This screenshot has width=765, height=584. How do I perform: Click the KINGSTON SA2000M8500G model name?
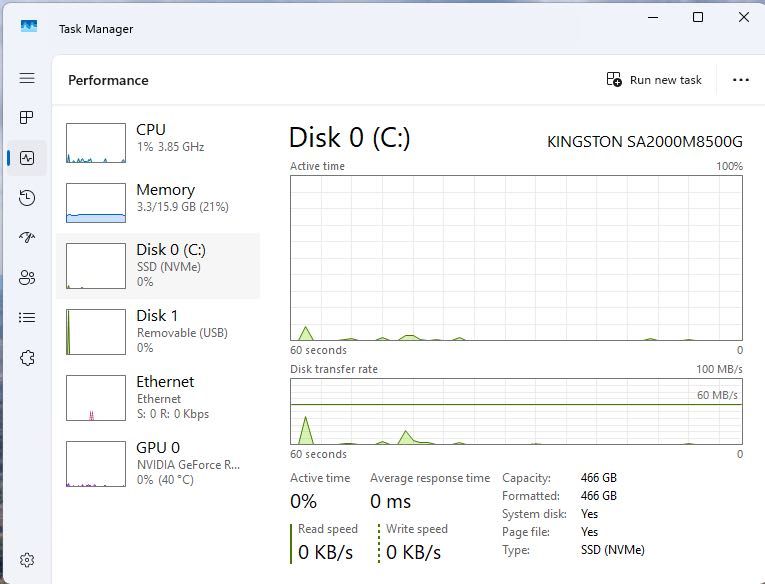tap(644, 142)
